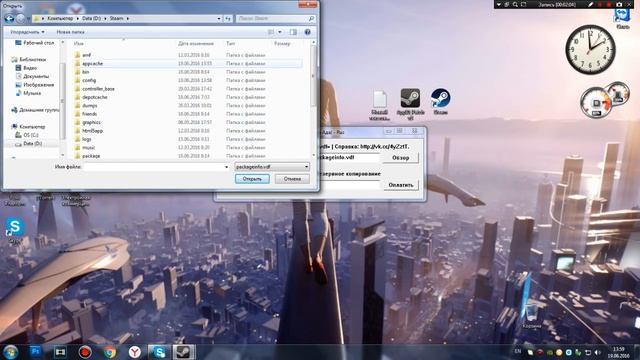Click the magnifier icon in search box
This screenshot has width=640, height=360.
pos(311,18)
